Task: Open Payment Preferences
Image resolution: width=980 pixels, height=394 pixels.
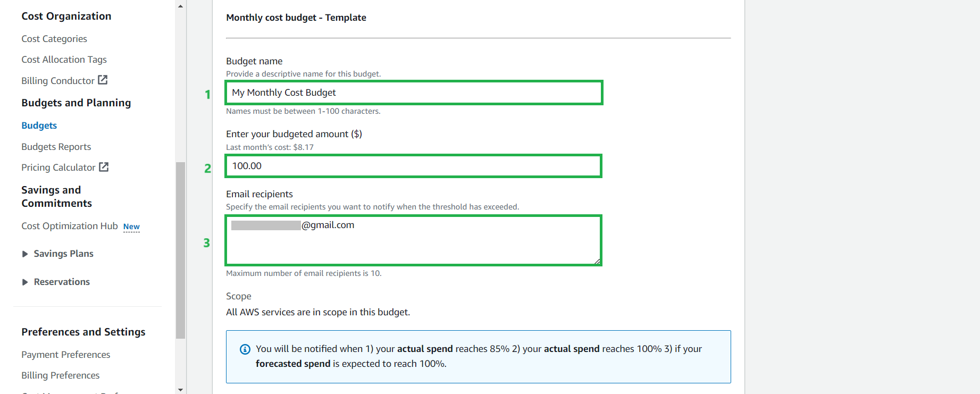Action: coord(65,355)
